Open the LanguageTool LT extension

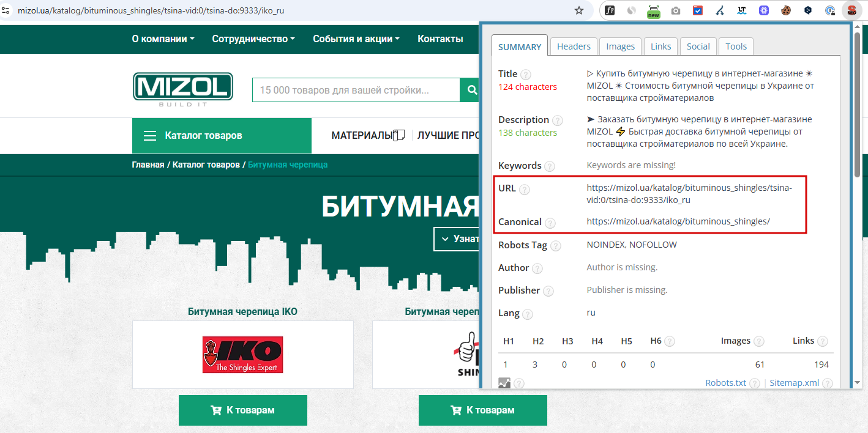coord(742,10)
